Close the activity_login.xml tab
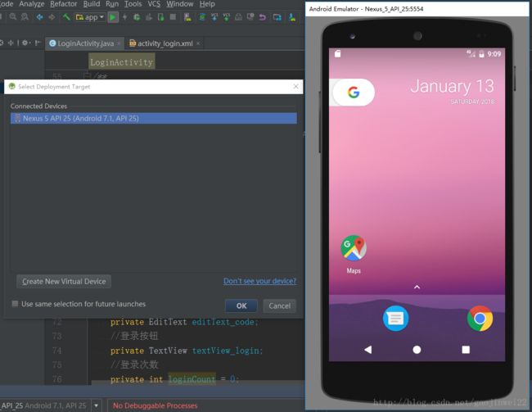532x412 pixels. click(198, 43)
